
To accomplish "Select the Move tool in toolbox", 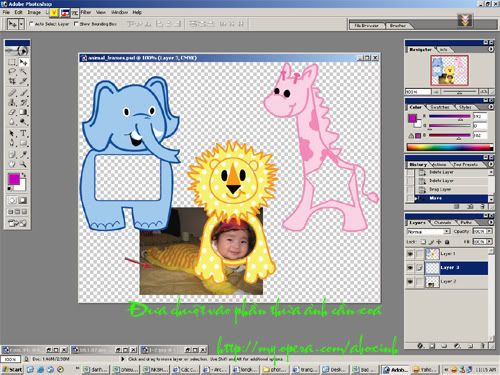I will pos(23,62).
